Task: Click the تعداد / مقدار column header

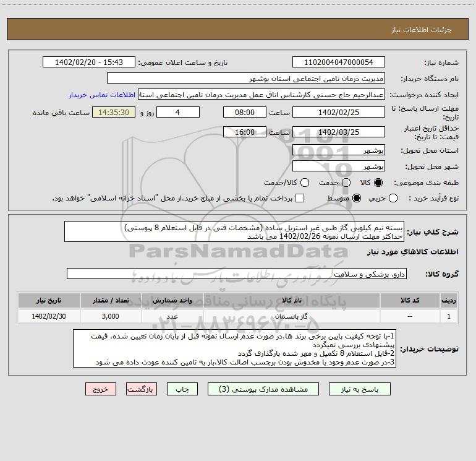Action: point(111,300)
